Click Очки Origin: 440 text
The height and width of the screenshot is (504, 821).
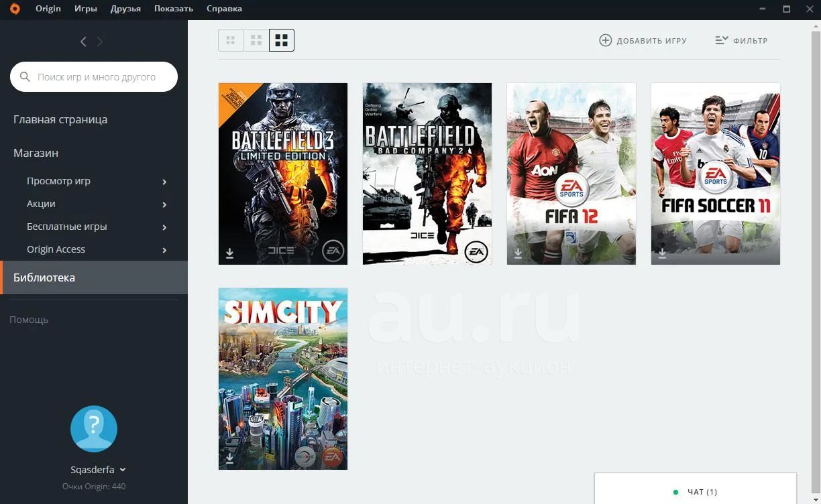pos(94,487)
